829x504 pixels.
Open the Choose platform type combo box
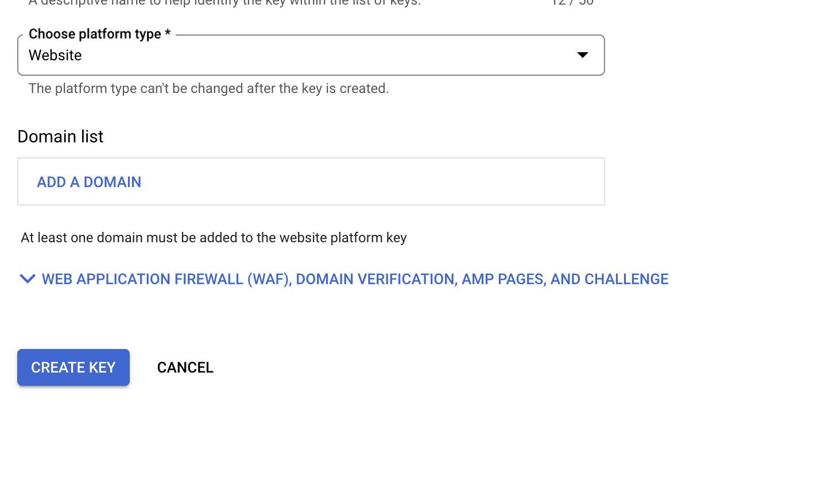(x=310, y=55)
